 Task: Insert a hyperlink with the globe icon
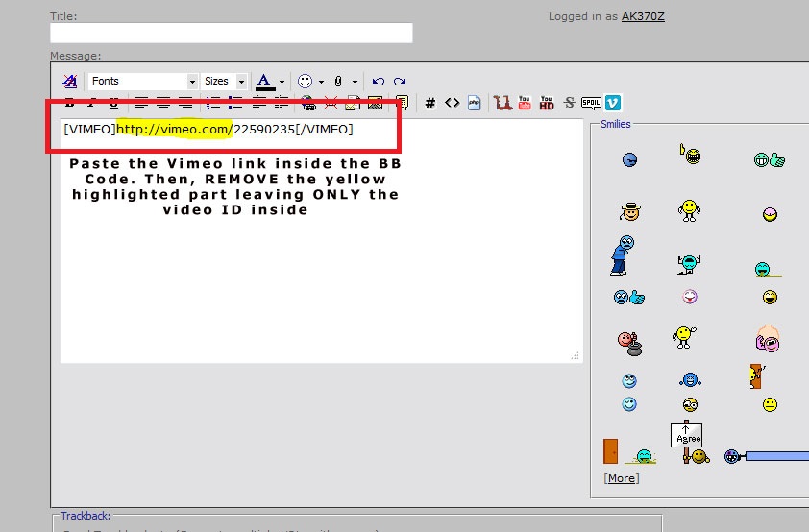pyautogui.click(x=308, y=103)
